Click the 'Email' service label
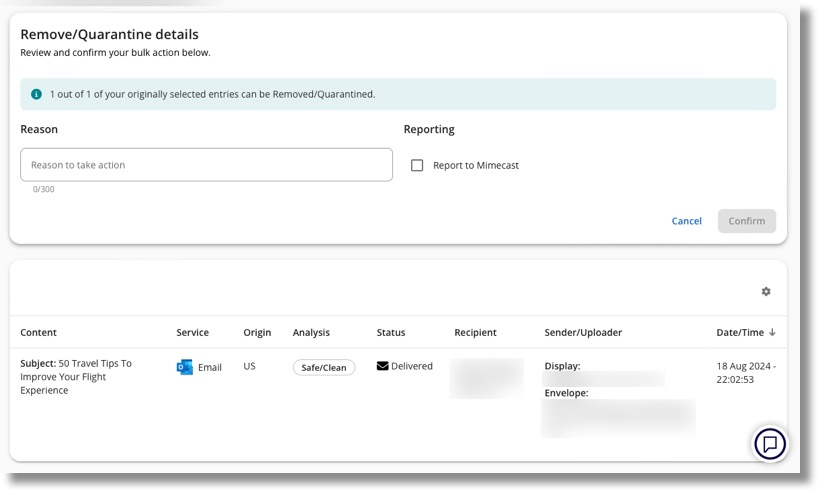817x490 pixels. click(x=209, y=368)
